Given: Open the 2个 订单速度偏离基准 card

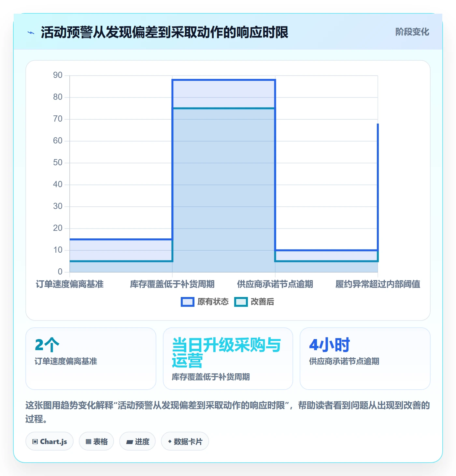Looking at the screenshot, I should click(91, 359).
